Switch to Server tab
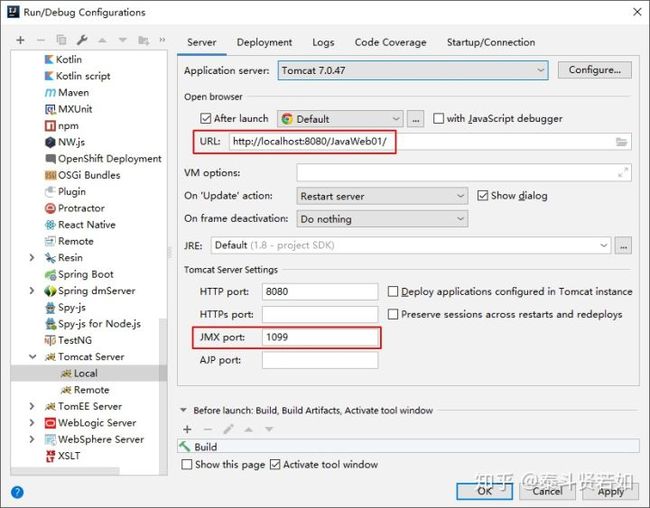 click(201, 42)
